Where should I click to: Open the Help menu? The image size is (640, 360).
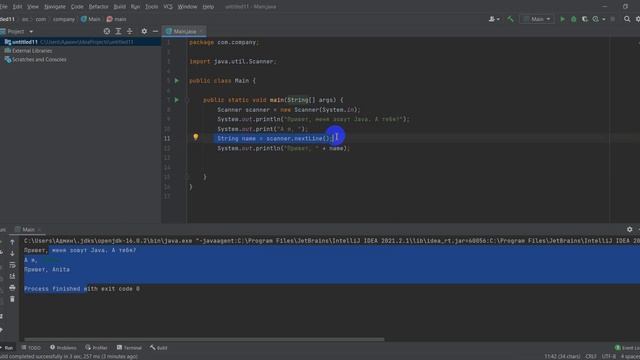coord(208,7)
